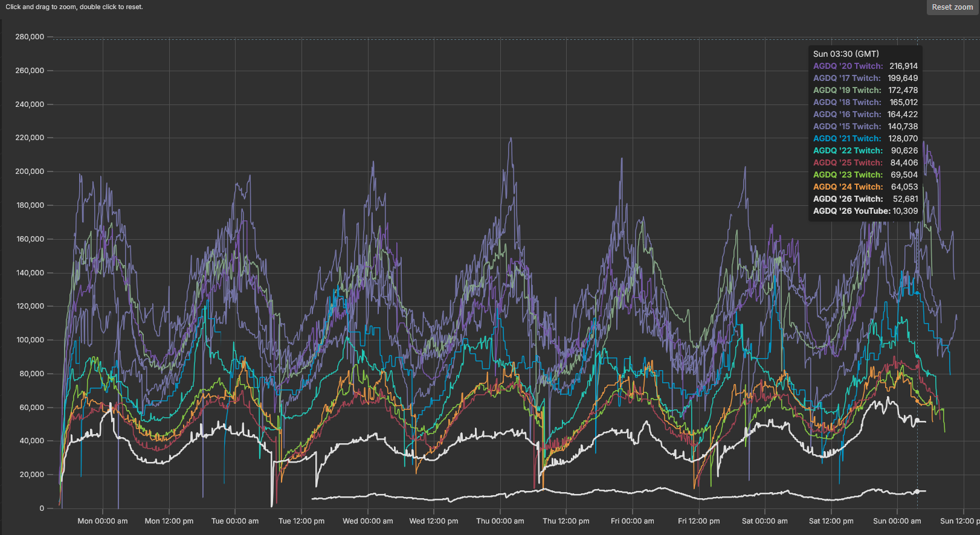Click the 40,000 y-axis label
This screenshot has height=535, width=980.
pos(32,441)
